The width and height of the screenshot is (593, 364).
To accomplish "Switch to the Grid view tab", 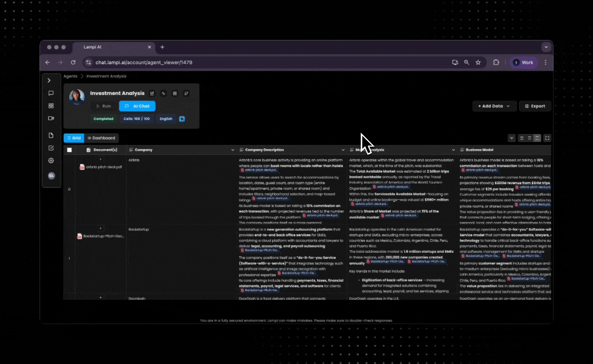I will [74, 138].
